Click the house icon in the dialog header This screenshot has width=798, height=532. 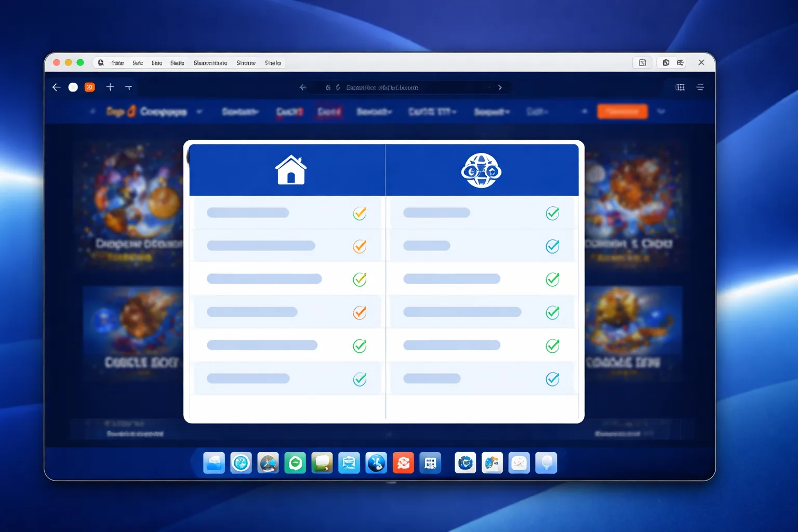point(291,170)
